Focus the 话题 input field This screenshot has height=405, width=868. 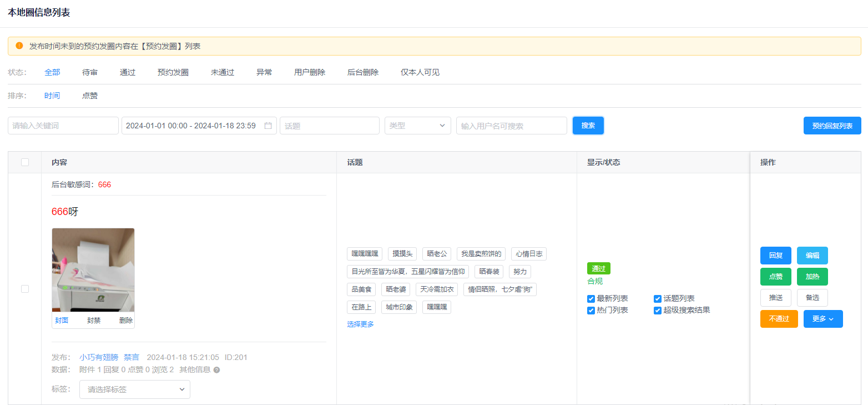[x=330, y=126]
